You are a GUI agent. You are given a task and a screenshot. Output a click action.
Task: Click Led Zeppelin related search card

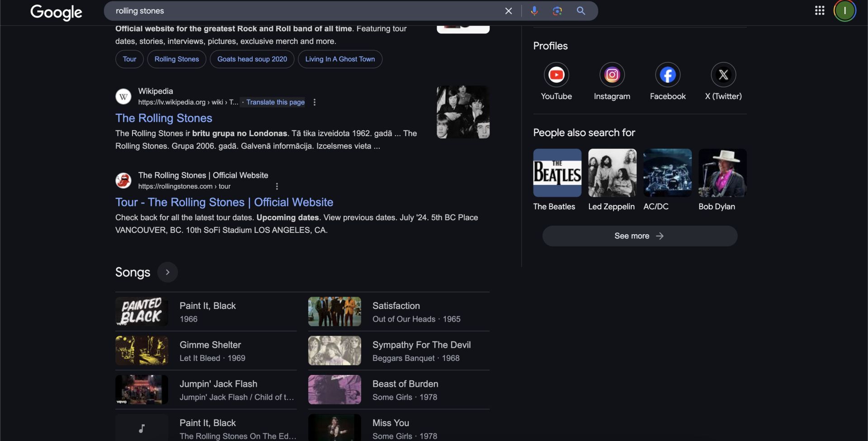(x=612, y=180)
